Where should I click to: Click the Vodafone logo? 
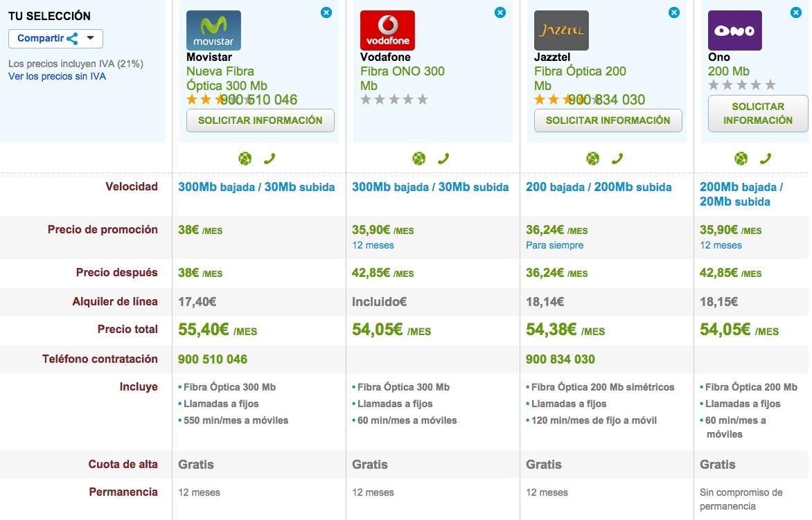pos(387,30)
